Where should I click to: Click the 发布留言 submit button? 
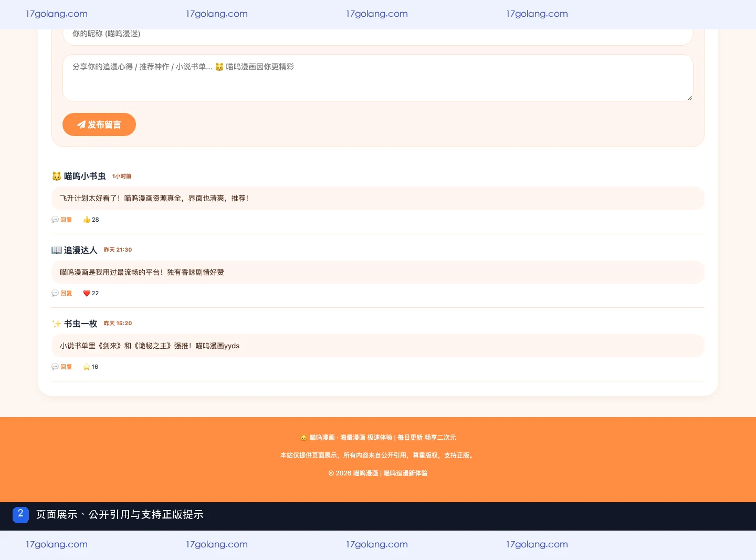tap(99, 125)
